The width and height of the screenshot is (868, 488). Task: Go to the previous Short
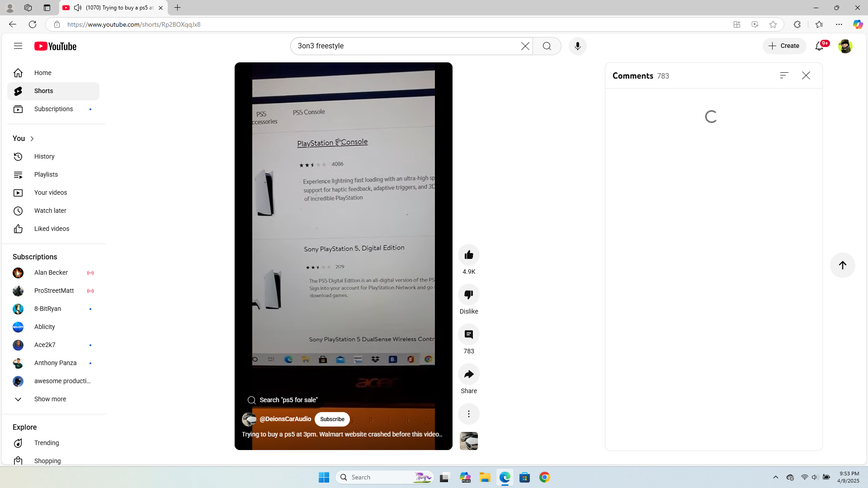[843, 265]
